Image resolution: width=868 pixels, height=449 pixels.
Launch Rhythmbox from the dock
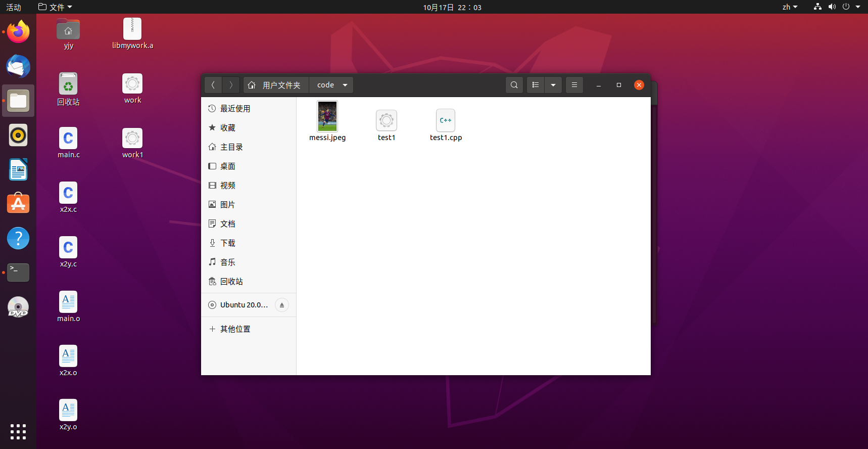pyautogui.click(x=18, y=135)
